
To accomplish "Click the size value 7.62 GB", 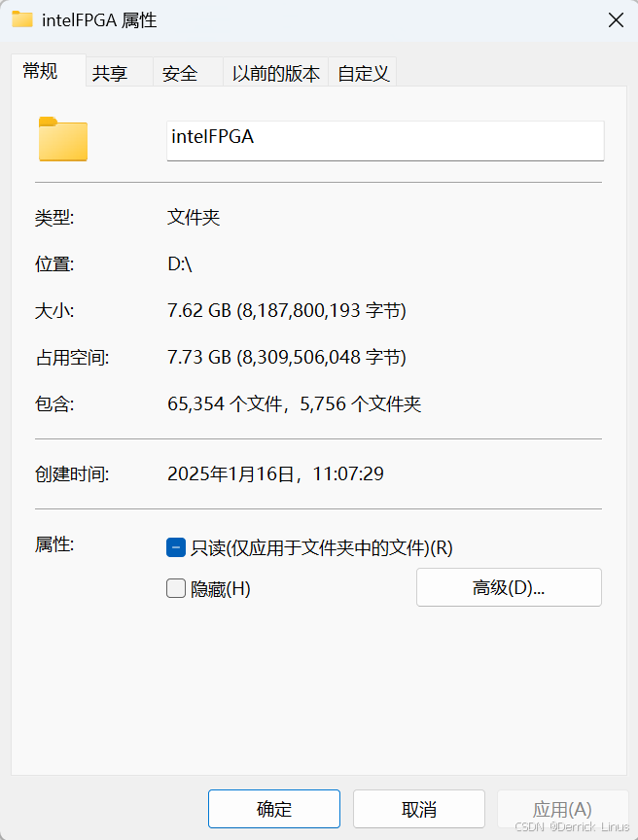I will coord(287,310).
